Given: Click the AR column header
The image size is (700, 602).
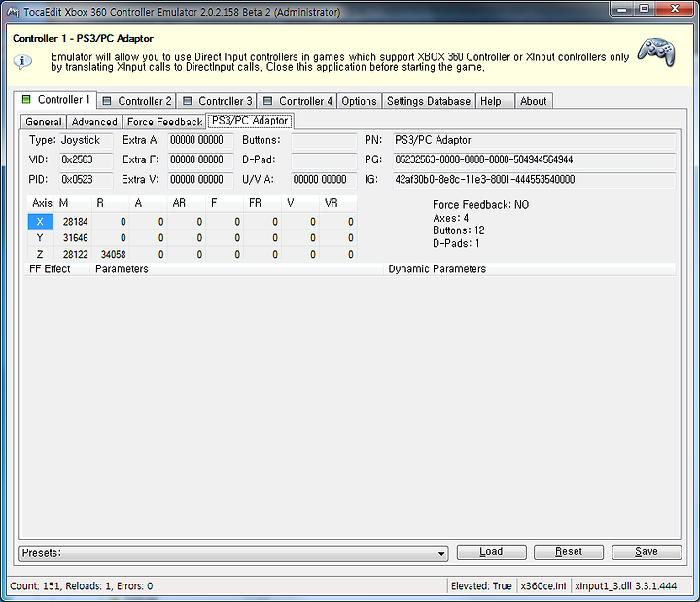Looking at the screenshot, I should click(x=186, y=203).
